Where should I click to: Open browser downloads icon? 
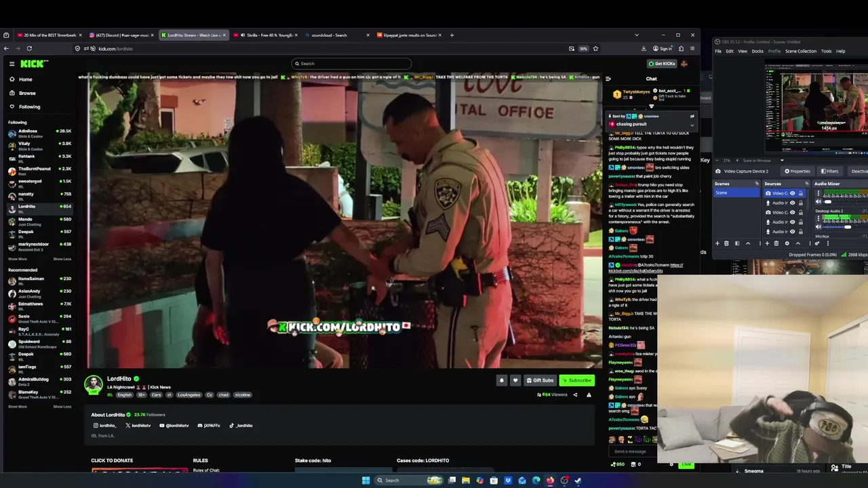coord(644,48)
